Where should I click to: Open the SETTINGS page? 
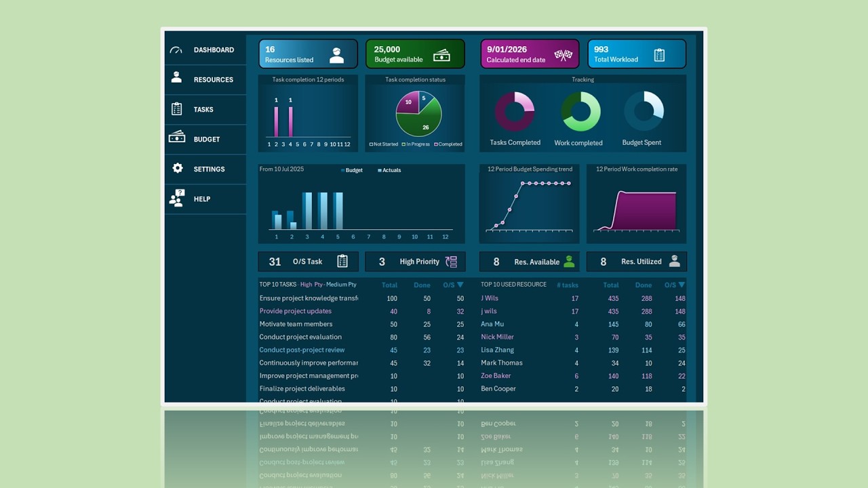[209, 169]
